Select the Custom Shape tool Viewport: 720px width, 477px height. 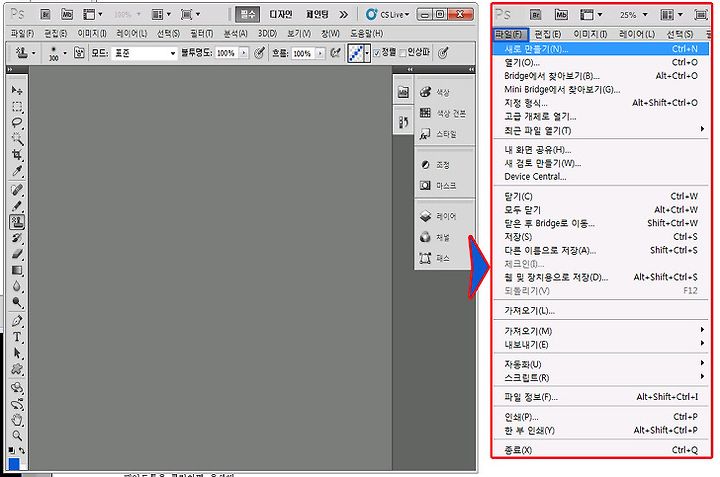17,369
